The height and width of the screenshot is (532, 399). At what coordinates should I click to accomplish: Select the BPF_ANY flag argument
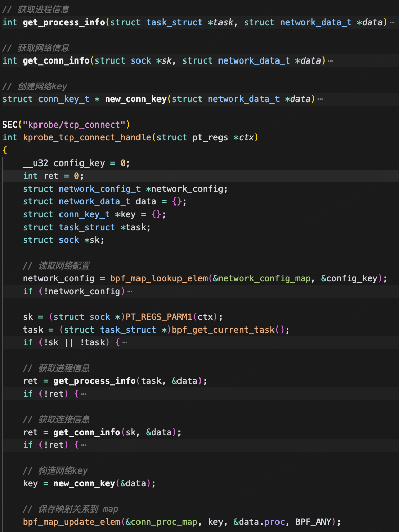(x=313, y=522)
